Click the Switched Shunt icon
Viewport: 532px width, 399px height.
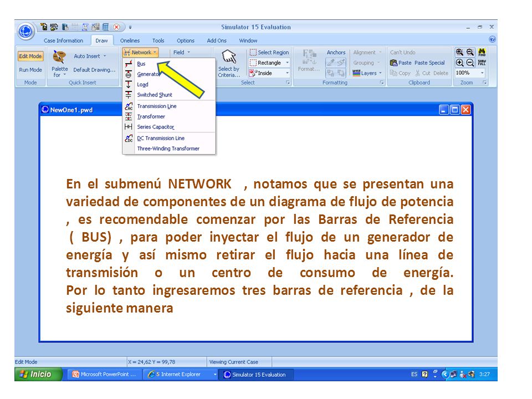point(129,95)
